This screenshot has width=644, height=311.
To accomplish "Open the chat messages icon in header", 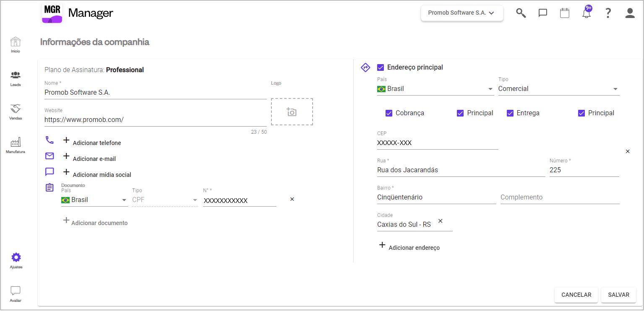I will click(x=543, y=13).
